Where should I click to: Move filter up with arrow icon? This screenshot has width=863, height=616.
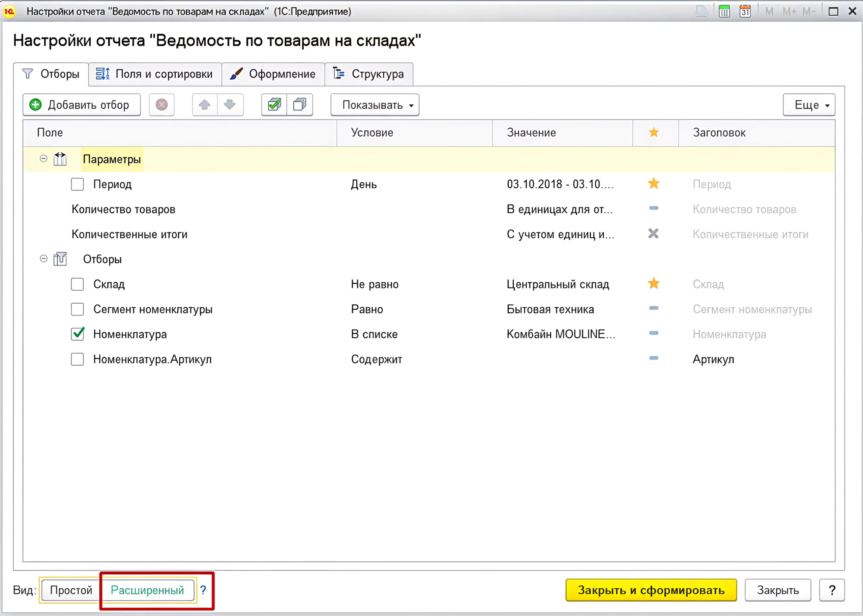(205, 105)
